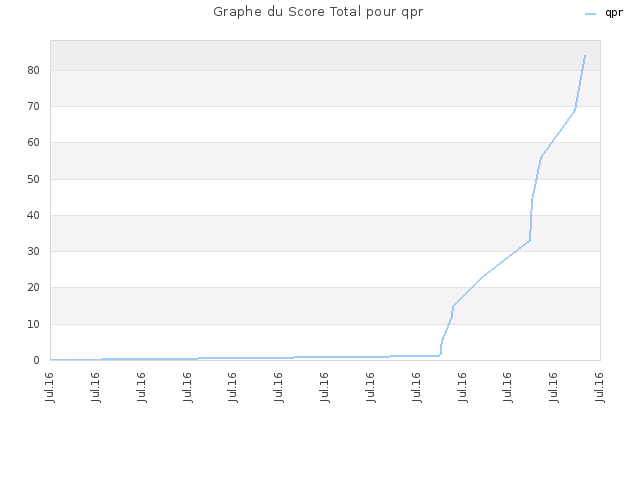
Task: Click the line's bend near score 56
Action: point(541,157)
